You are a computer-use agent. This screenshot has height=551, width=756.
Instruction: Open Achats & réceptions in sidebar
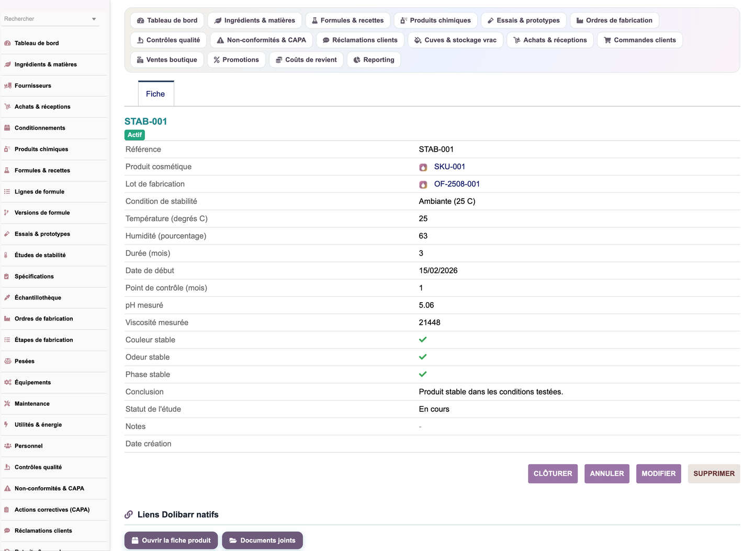pyautogui.click(x=42, y=107)
